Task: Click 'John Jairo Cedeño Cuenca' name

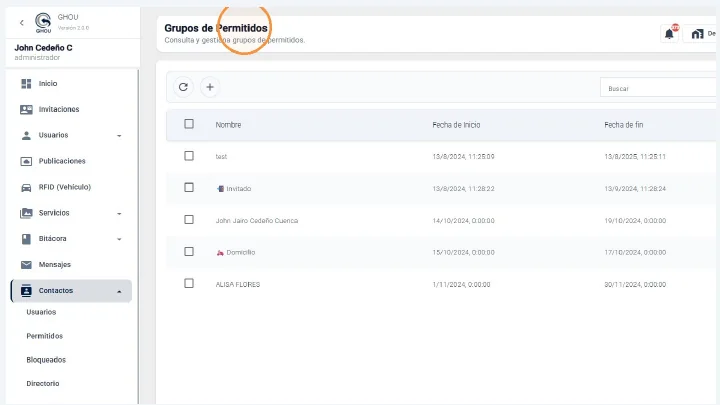Action: [x=257, y=221]
